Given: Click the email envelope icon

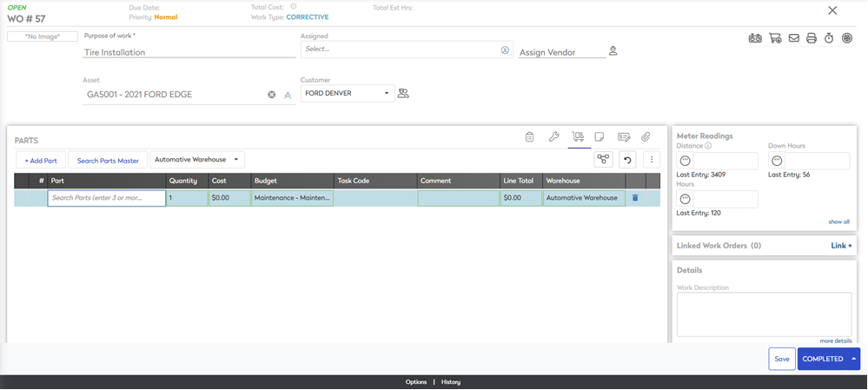Looking at the screenshot, I should coord(793,38).
